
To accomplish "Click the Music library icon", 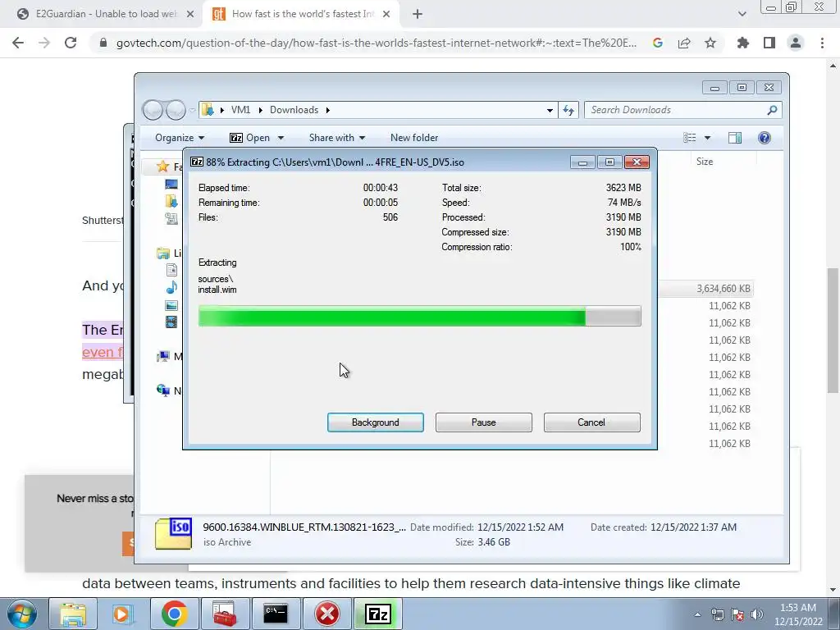I will click(171, 288).
